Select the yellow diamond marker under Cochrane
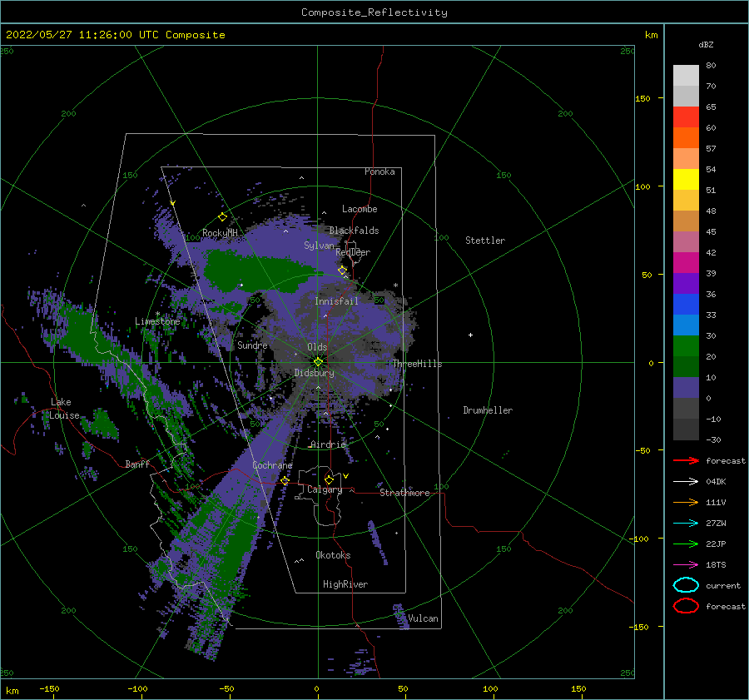This screenshot has width=749, height=700. coord(285,480)
